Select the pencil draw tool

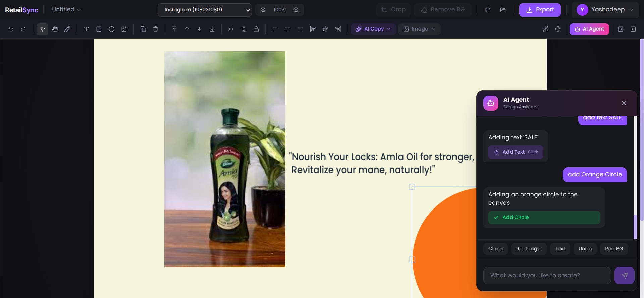67,29
